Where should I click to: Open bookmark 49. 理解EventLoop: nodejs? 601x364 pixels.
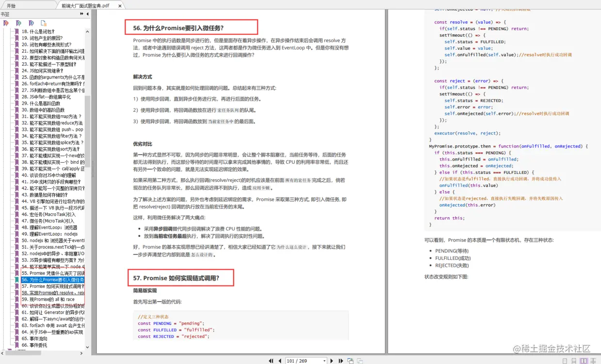[x=49, y=234]
